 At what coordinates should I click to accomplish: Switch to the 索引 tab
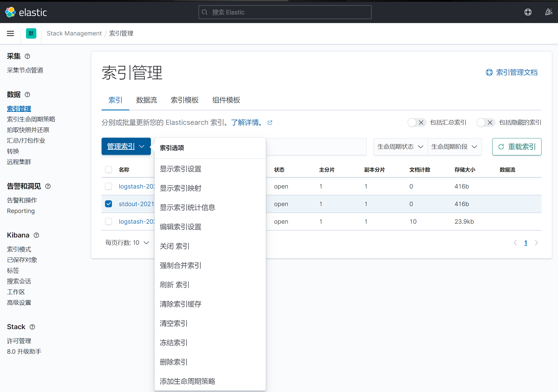(115, 100)
